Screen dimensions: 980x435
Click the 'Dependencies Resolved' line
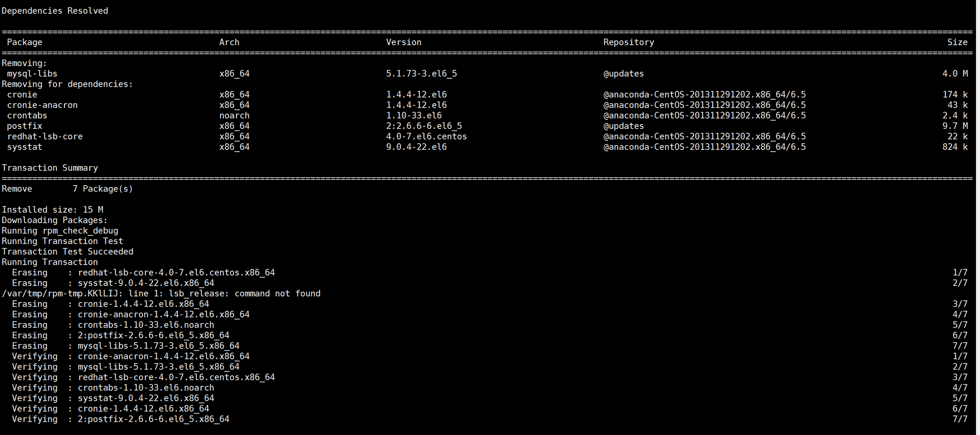[55, 11]
